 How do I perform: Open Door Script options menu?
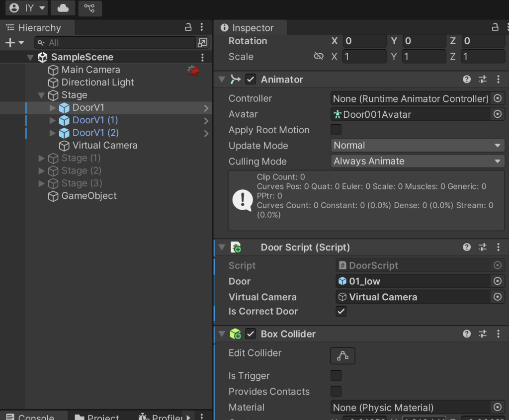[498, 248]
